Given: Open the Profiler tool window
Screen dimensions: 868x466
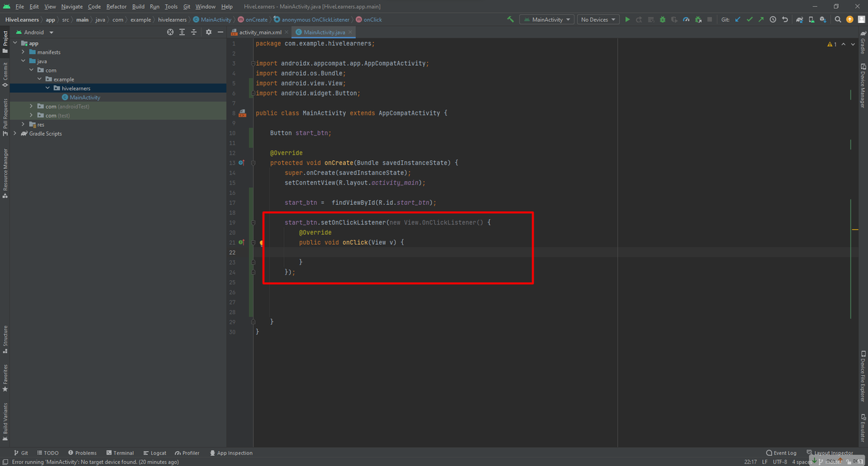Looking at the screenshot, I should click(x=187, y=453).
